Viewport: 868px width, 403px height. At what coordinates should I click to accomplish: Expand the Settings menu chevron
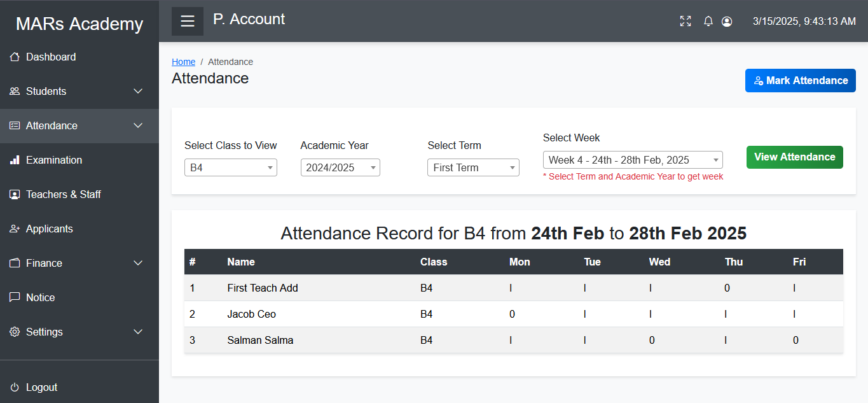pyautogui.click(x=138, y=332)
